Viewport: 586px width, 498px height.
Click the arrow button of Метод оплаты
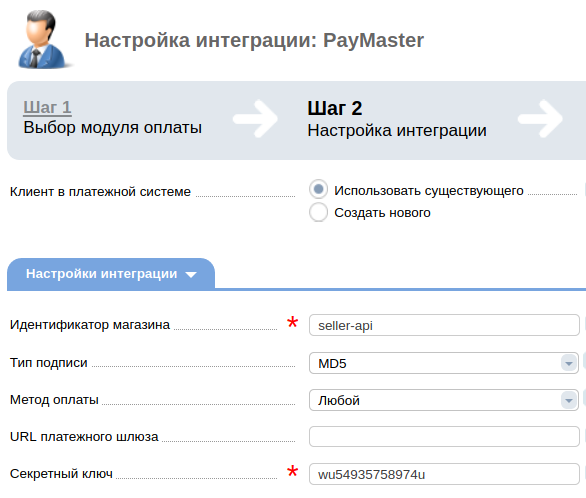pyautogui.click(x=569, y=400)
